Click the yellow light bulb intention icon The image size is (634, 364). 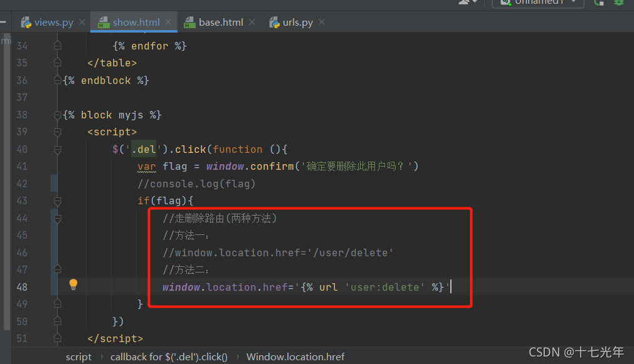click(x=73, y=284)
